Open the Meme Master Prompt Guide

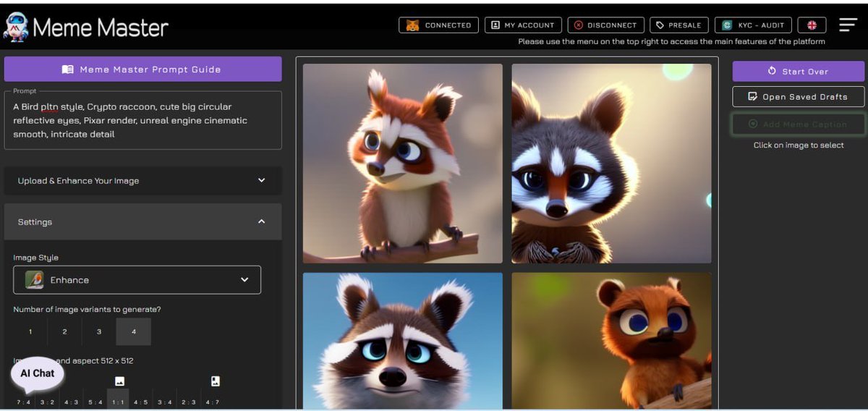pyautogui.click(x=142, y=69)
